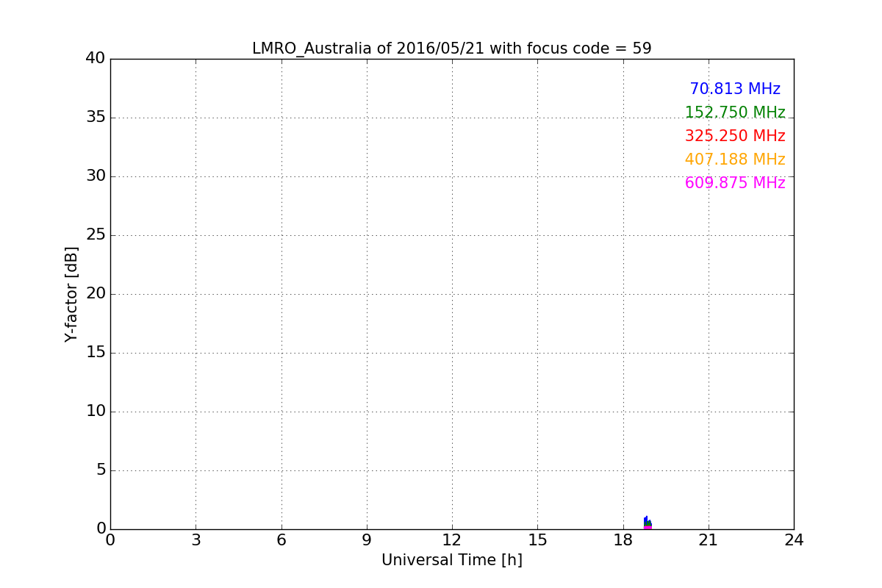Click the x-axis tick label 18
882x588 pixels.
(623, 540)
